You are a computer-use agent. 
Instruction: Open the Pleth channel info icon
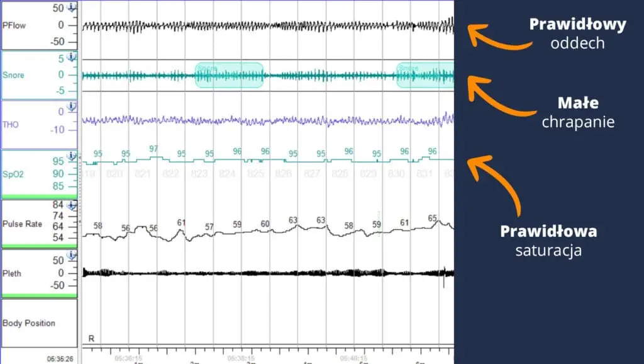click(72, 255)
